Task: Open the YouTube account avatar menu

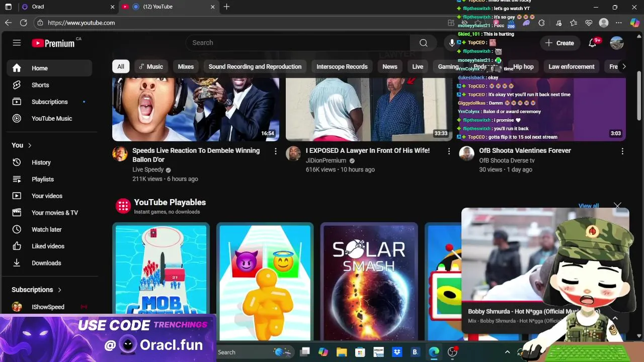Action: tap(617, 43)
